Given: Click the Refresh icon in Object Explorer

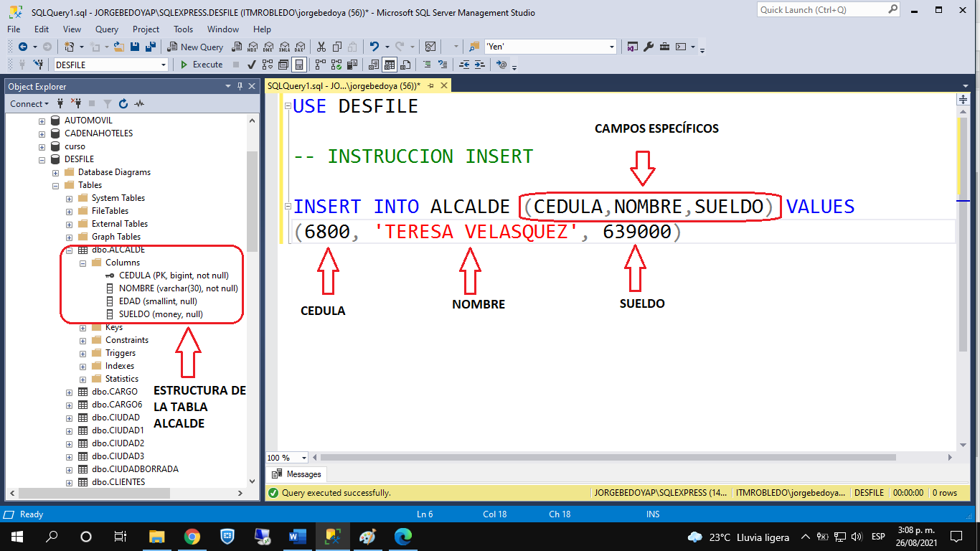Looking at the screenshot, I should 123,103.
